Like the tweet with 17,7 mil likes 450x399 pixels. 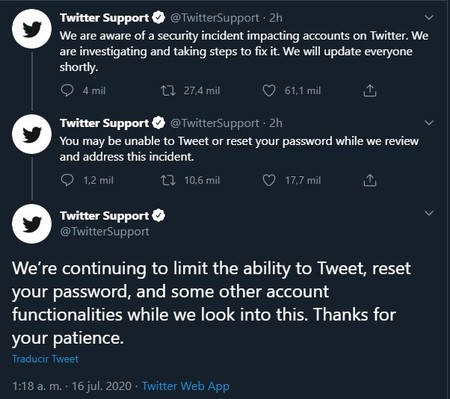pos(269,180)
